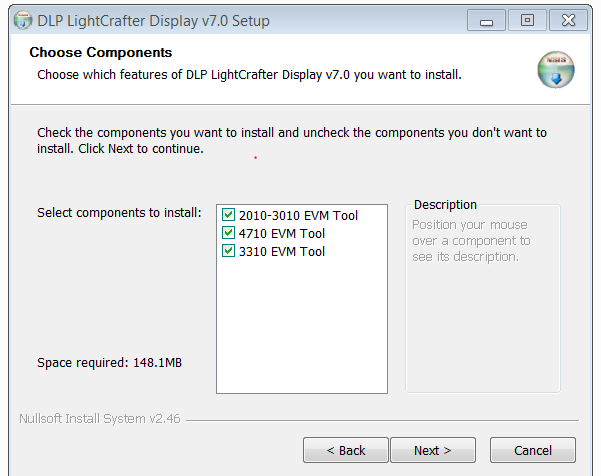The image size is (601, 476).
Task: Click the Description panel text
Action: [471, 241]
